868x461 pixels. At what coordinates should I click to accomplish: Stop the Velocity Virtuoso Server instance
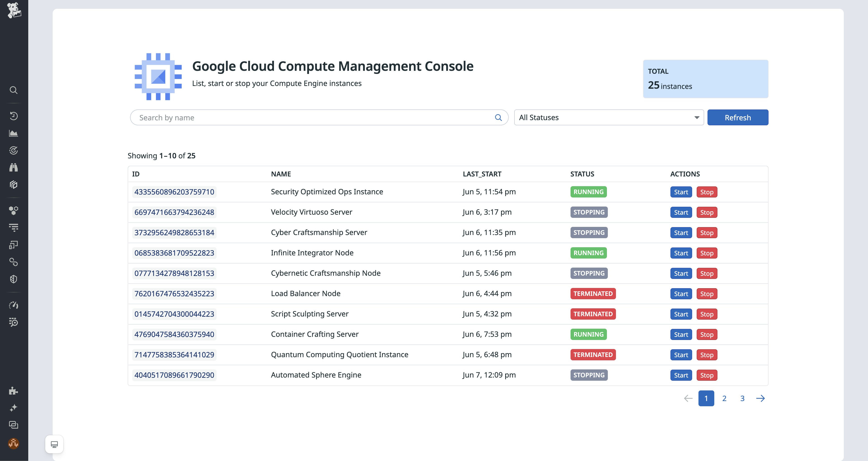click(707, 212)
